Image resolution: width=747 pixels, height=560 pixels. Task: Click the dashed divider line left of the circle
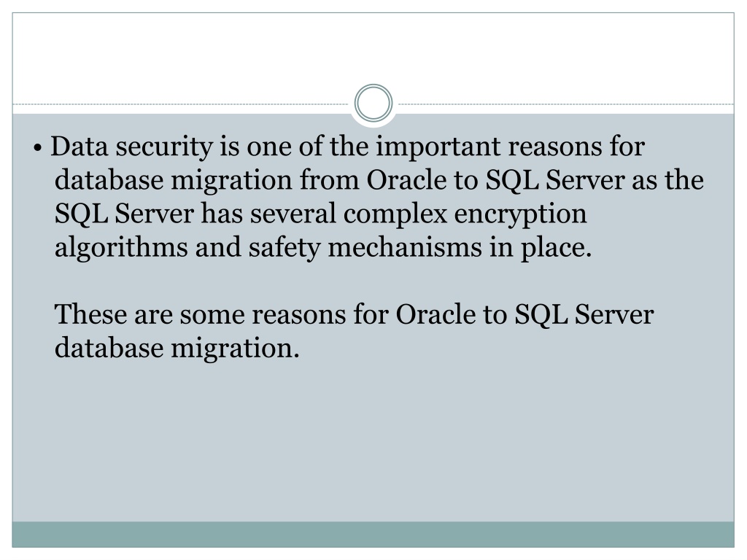point(181,104)
